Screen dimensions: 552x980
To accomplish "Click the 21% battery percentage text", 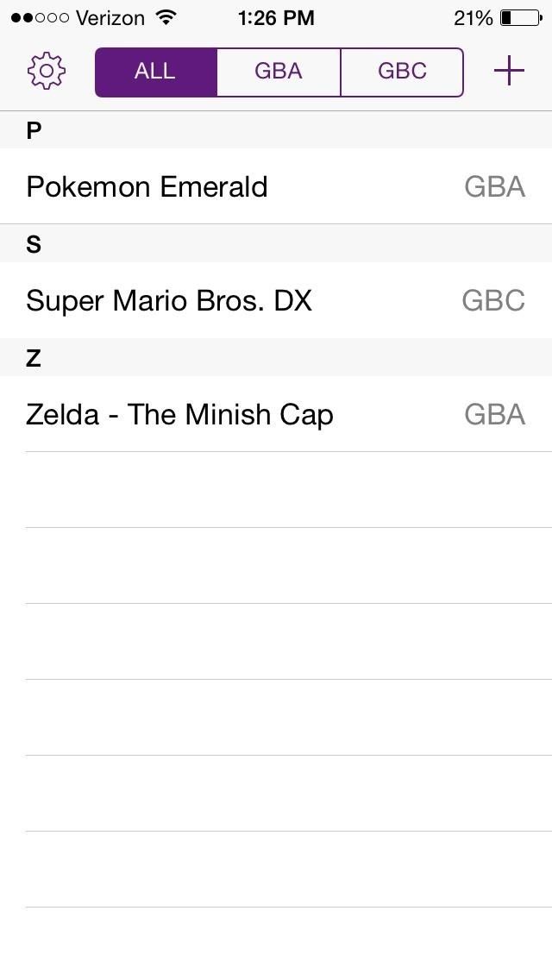I will [x=473, y=17].
